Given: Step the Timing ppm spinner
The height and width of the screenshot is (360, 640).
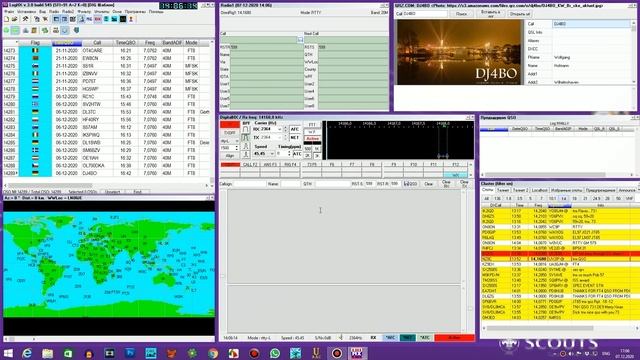Looking at the screenshot, I should pyautogui.click(x=289, y=154).
